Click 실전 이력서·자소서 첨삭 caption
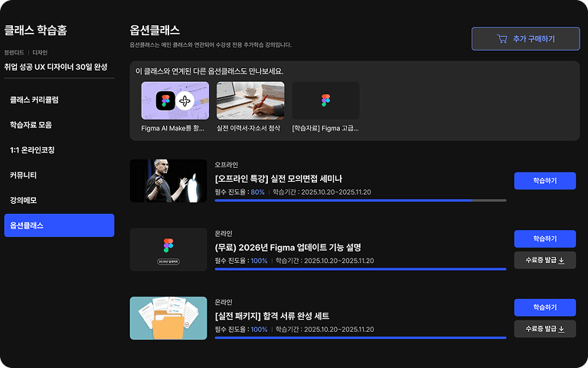Screen dimensions: 588x368 [x=248, y=129]
